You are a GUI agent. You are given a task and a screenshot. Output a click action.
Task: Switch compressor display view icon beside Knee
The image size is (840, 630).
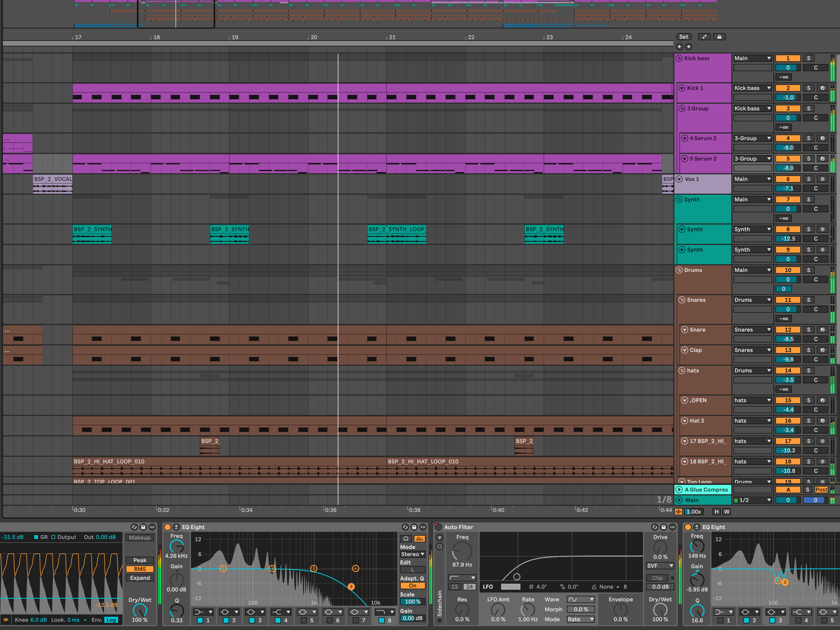coord(6,620)
